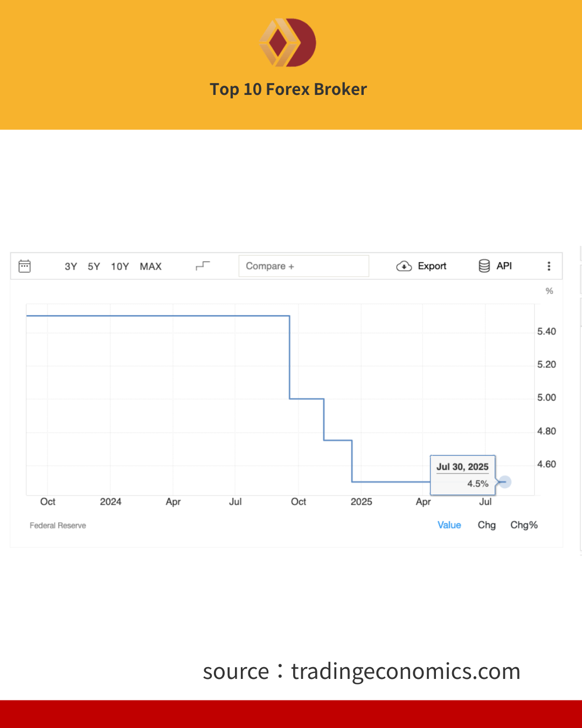Click the Top 10 Forex Broker logo

[288, 43]
